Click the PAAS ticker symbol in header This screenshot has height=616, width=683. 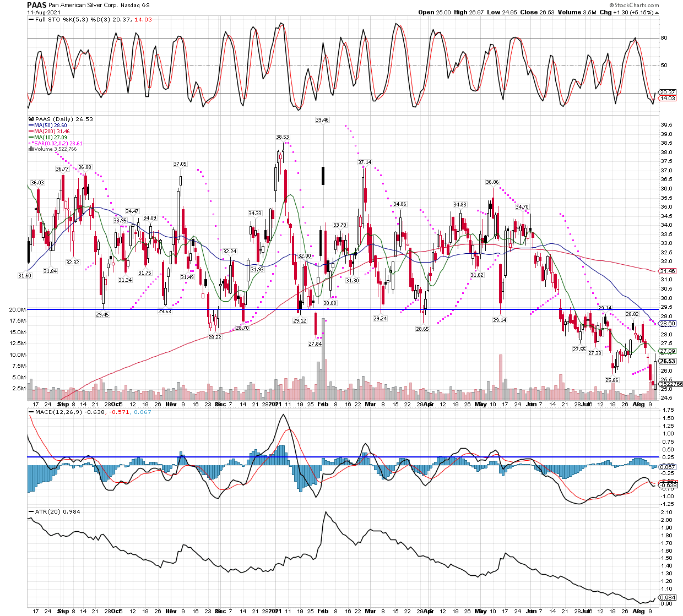click(37, 4)
